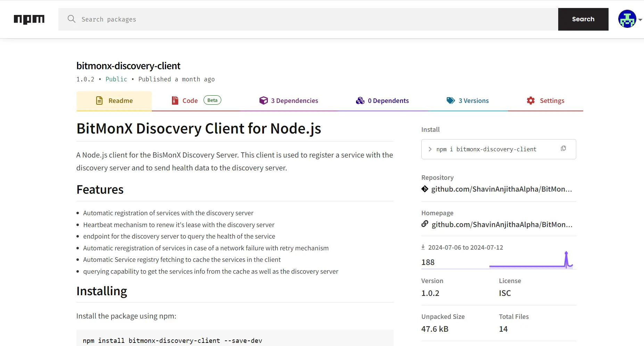Click the Settings gear icon

click(x=531, y=100)
